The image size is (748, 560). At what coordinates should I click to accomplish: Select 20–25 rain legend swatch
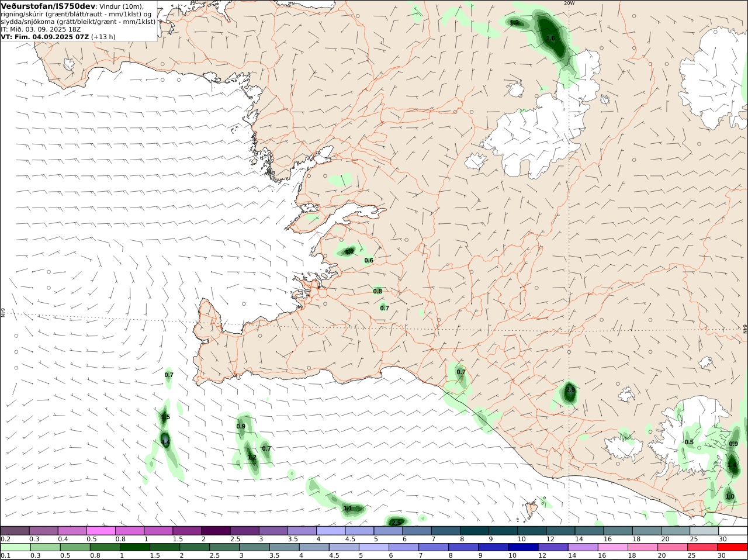(673, 548)
